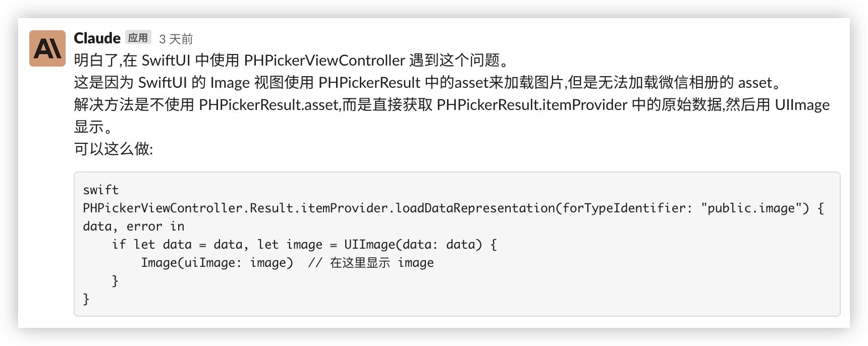Image resolution: width=868 pixels, height=346 pixels.
Task: Click PHPickerResult.itemProvider in the message text
Action: [532, 105]
